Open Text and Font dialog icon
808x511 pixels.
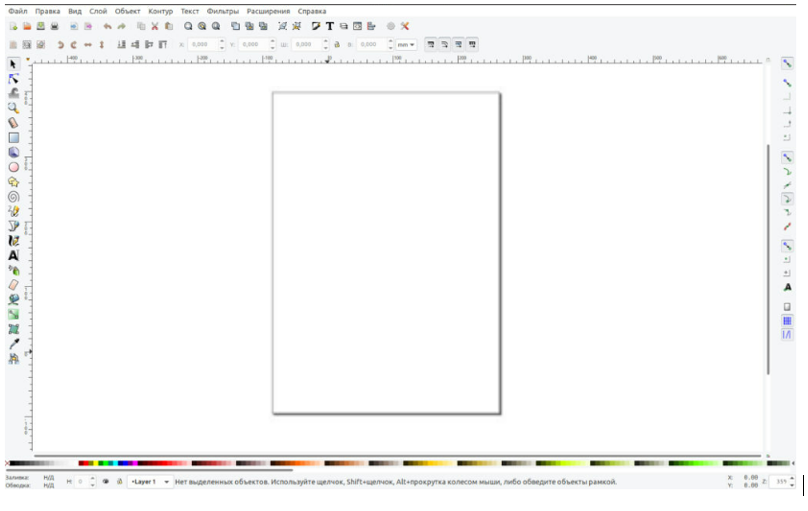coord(330,26)
